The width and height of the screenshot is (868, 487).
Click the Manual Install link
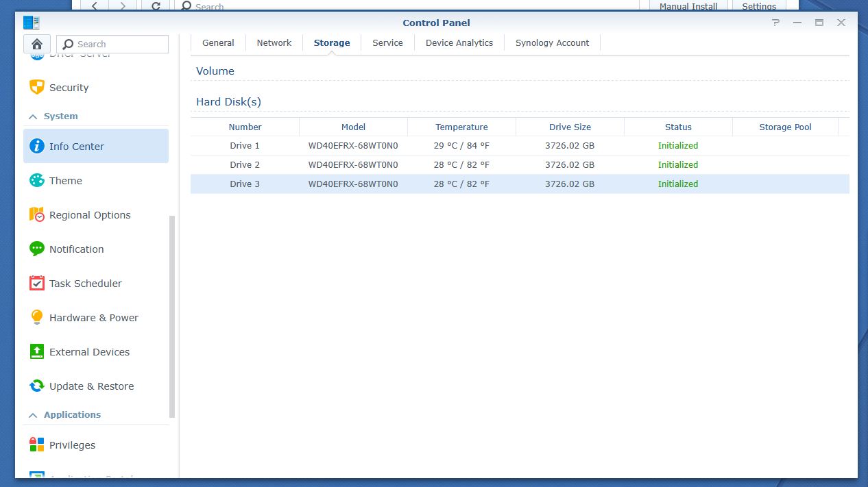pyautogui.click(x=687, y=5)
